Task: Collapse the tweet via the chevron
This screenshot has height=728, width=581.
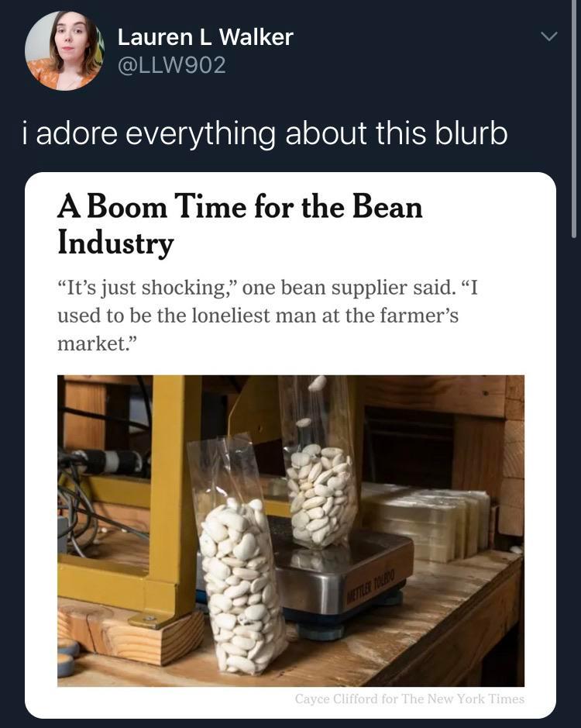Action: (549, 36)
